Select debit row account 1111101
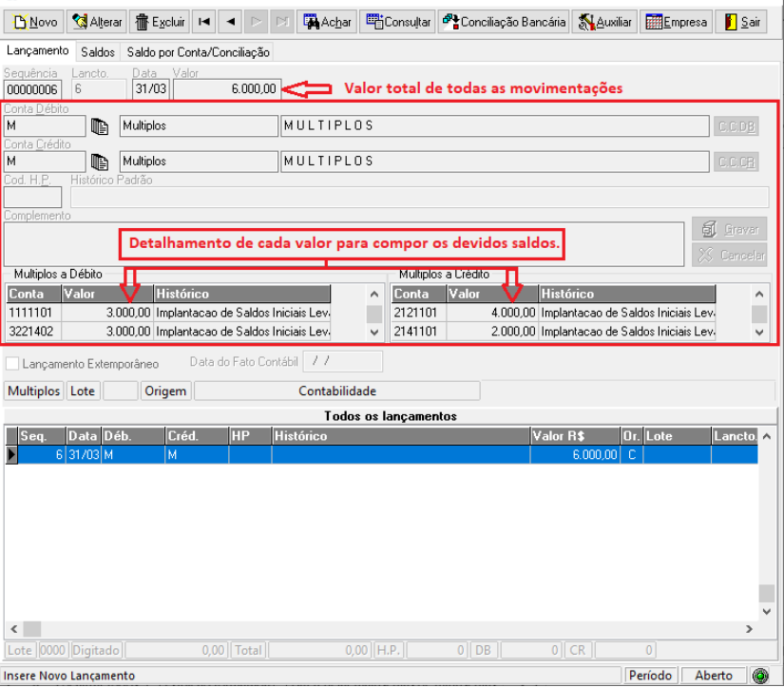This screenshot has width=784, height=687. [168, 313]
